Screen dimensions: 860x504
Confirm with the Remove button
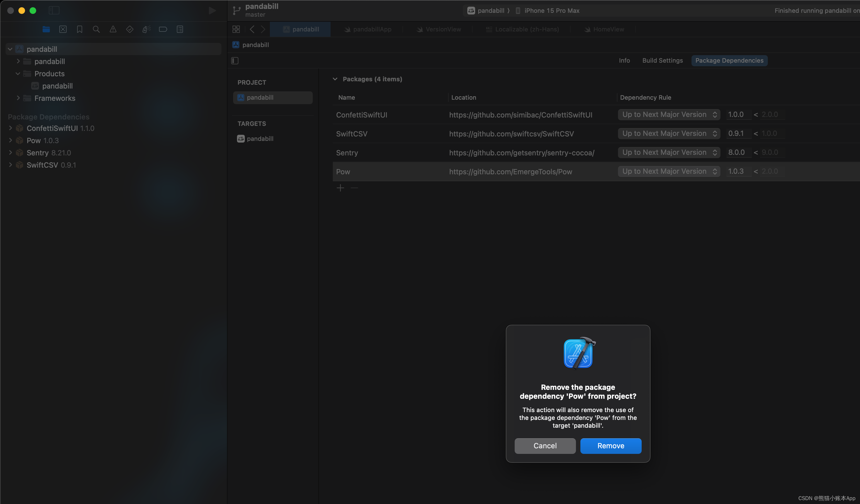coord(610,446)
